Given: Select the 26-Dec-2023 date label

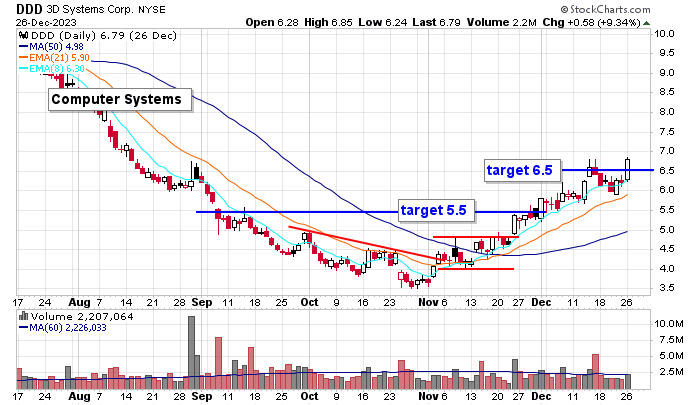Looking at the screenshot, I should pos(46,22).
